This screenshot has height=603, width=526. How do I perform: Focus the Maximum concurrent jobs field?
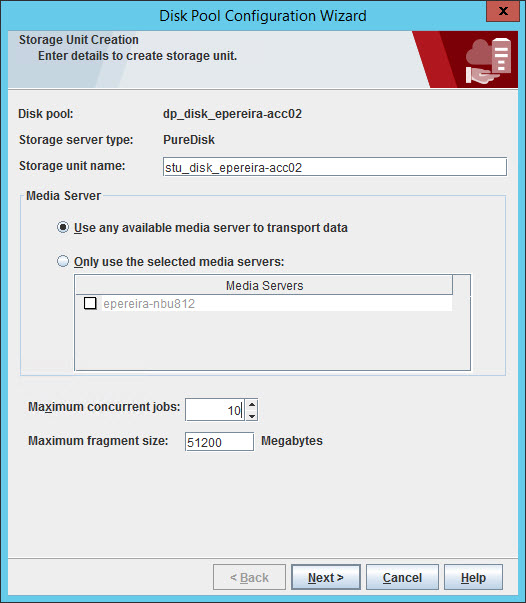[215, 410]
